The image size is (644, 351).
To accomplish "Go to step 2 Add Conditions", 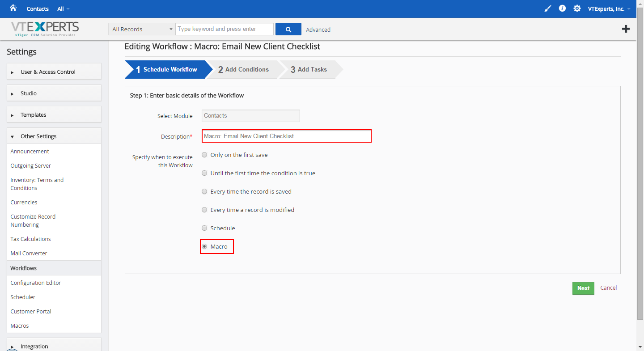I will (243, 69).
